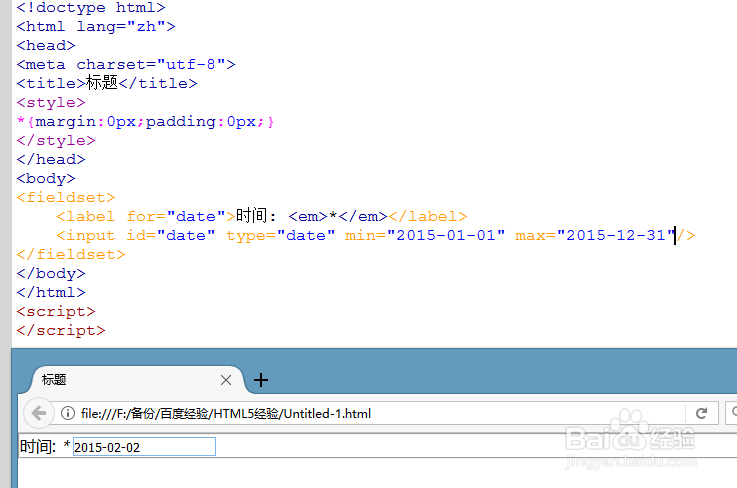Close the 标题 browser tab
Screen dimensions: 737x488
click(x=226, y=380)
